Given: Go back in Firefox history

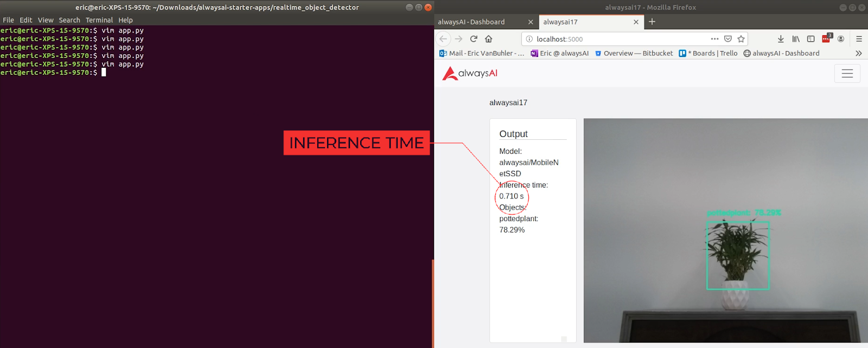Looking at the screenshot, I should 443,39.
